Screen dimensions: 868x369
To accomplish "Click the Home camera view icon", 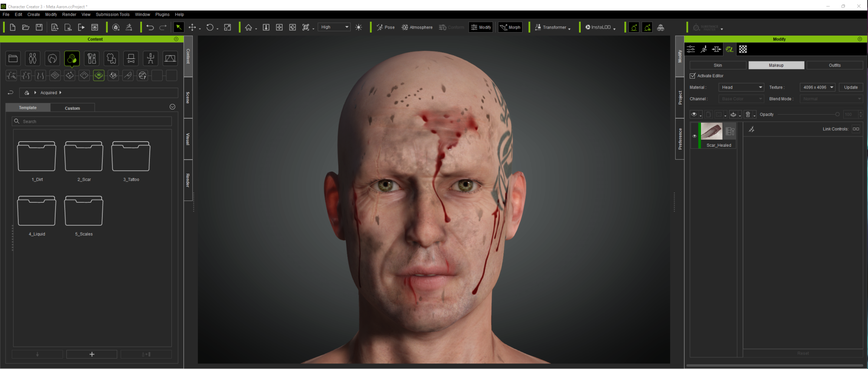I will click(248, 27).
